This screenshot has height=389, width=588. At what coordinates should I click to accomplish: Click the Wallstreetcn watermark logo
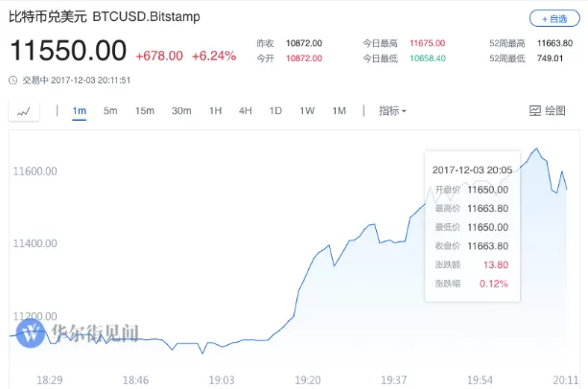point(31,332)
